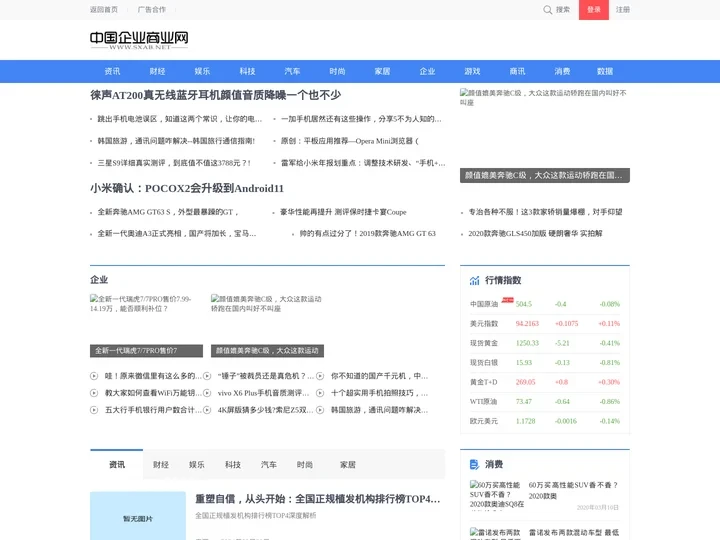Click play icon beside 十个超实用手机拍照技巧
Screen dimensions: 720x540
pos(320,393)
